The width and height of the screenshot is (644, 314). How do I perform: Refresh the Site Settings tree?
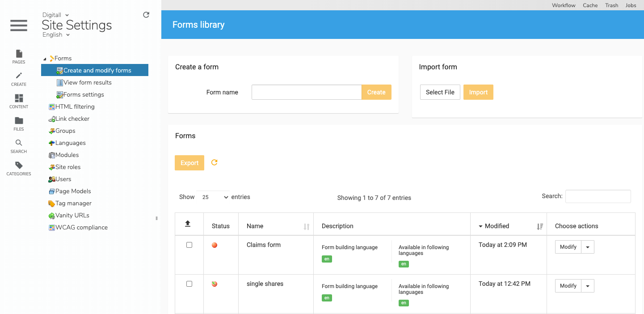pos(146,15)
